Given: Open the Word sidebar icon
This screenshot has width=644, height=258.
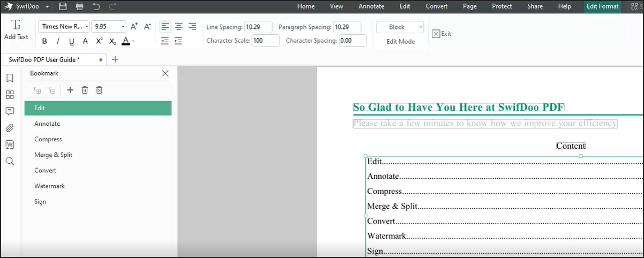Looking at the screenshot, I should 10,145.
